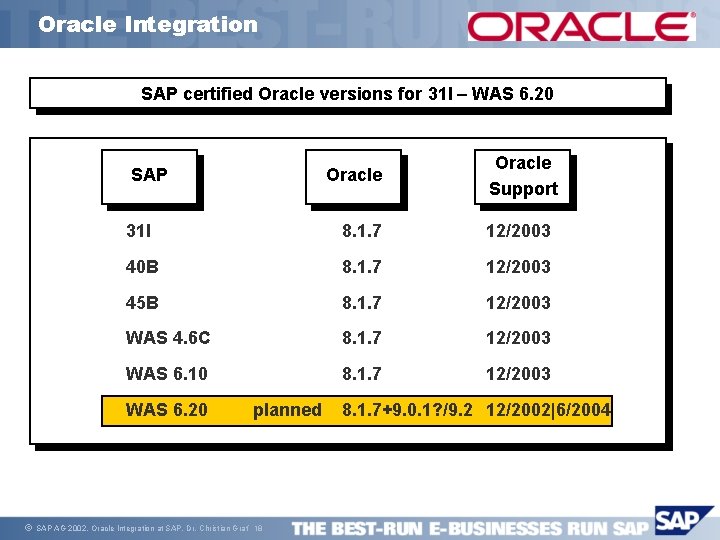This screenshot has width=720, height=540.
Task: Click the SAP column header box
Action: pos(149,177)
